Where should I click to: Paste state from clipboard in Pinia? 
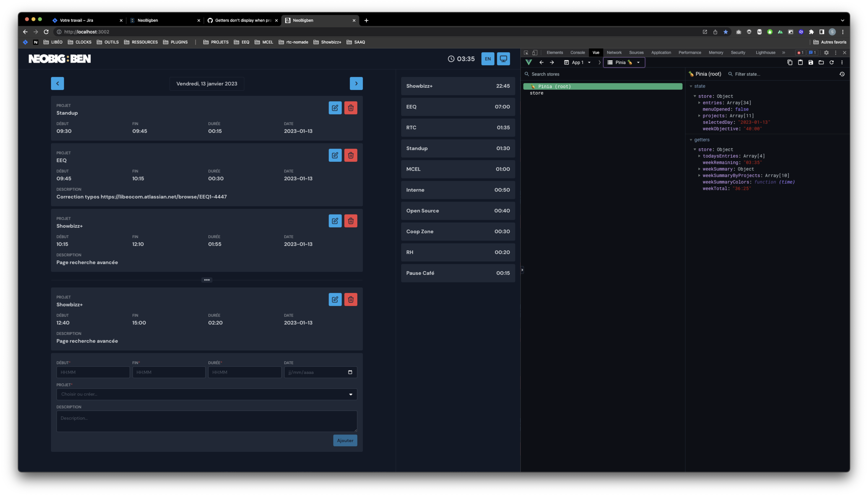pos(800,62)
